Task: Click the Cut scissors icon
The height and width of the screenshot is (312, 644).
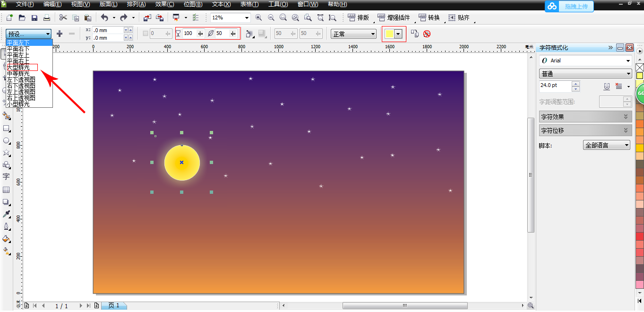Action: coord(63,18)
